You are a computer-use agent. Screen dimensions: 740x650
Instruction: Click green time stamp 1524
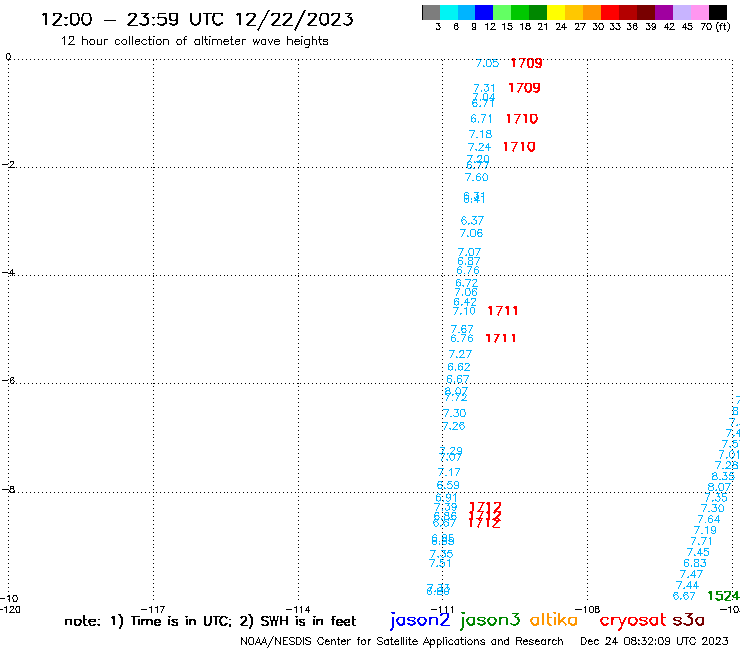pyautogui.click(x=723, y=596)
